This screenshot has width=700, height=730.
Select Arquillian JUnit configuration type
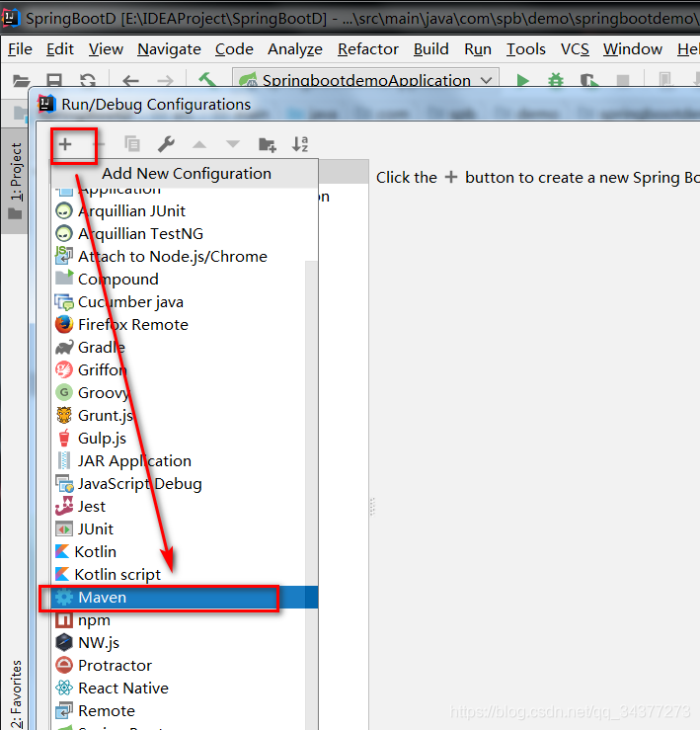coord(185,211)
